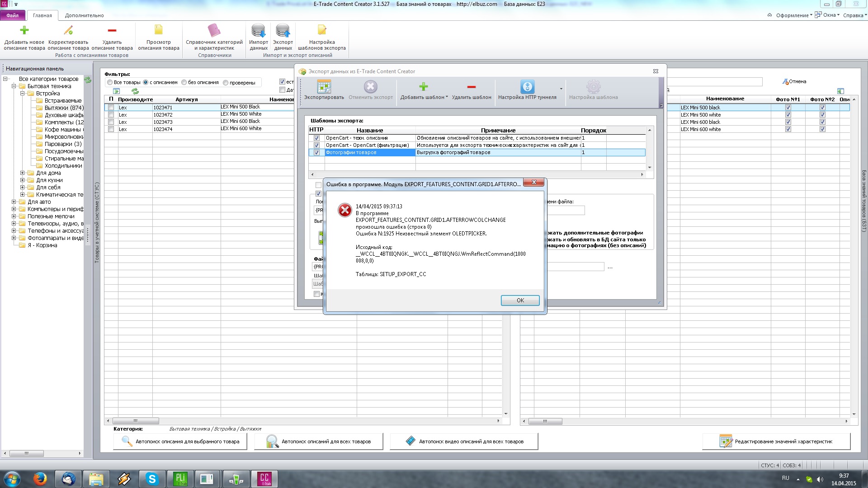Click the Экспортировать icon in export dialog
868x488 pixels.
click(324, 86)
